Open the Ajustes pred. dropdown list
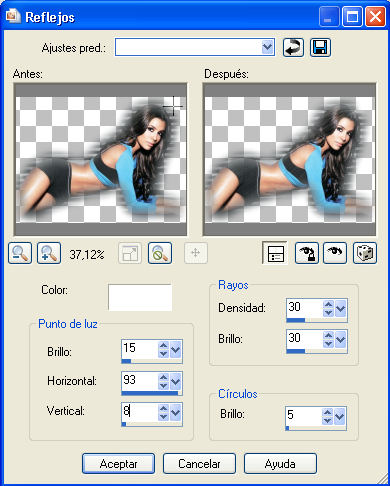390x486 pixels. [267, 47]
